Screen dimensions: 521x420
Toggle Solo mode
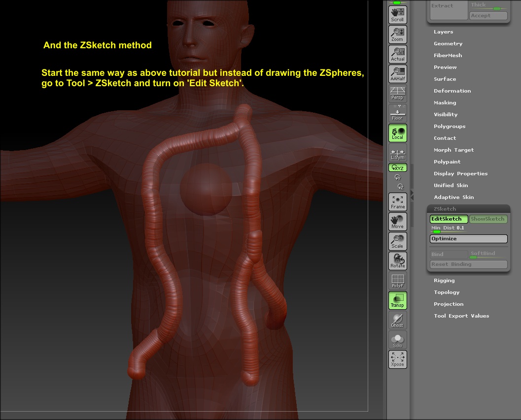(x=397, y=340)
